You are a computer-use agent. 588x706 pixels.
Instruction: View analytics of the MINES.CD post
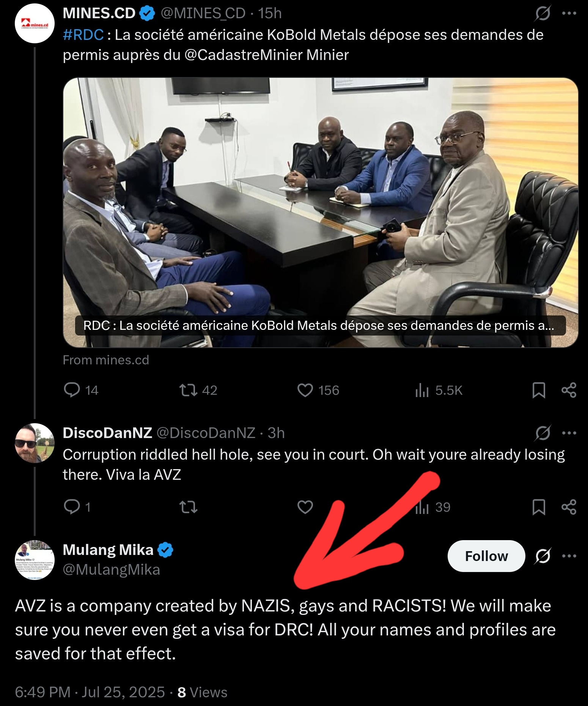pos(422,390)
